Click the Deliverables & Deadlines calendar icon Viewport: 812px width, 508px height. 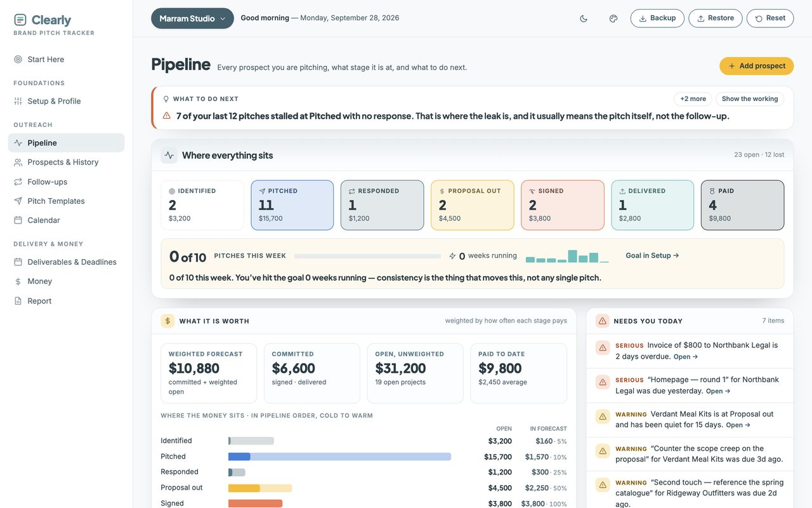click(x=18, y=262)
